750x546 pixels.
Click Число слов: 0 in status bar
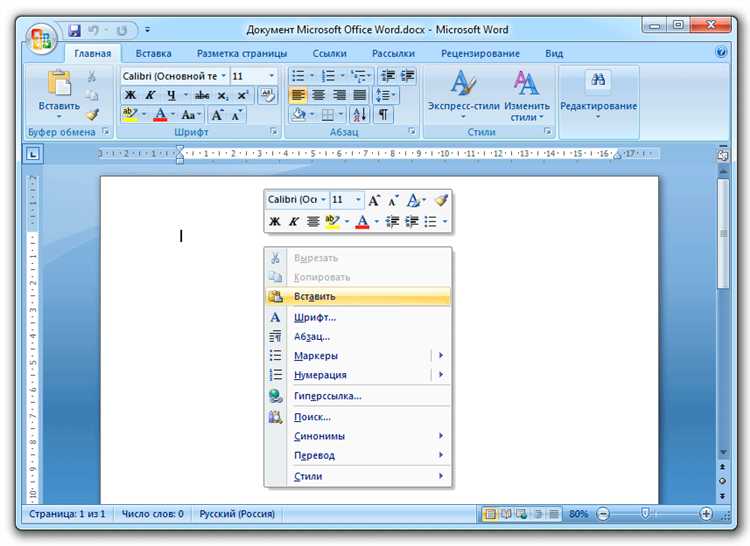152,514
